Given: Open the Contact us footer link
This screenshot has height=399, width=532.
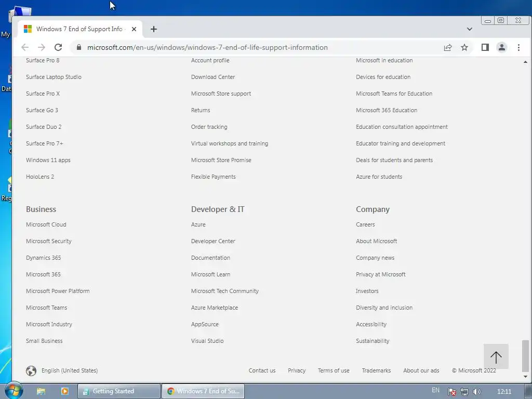Looking at the screenshot, I should point(262,370).
